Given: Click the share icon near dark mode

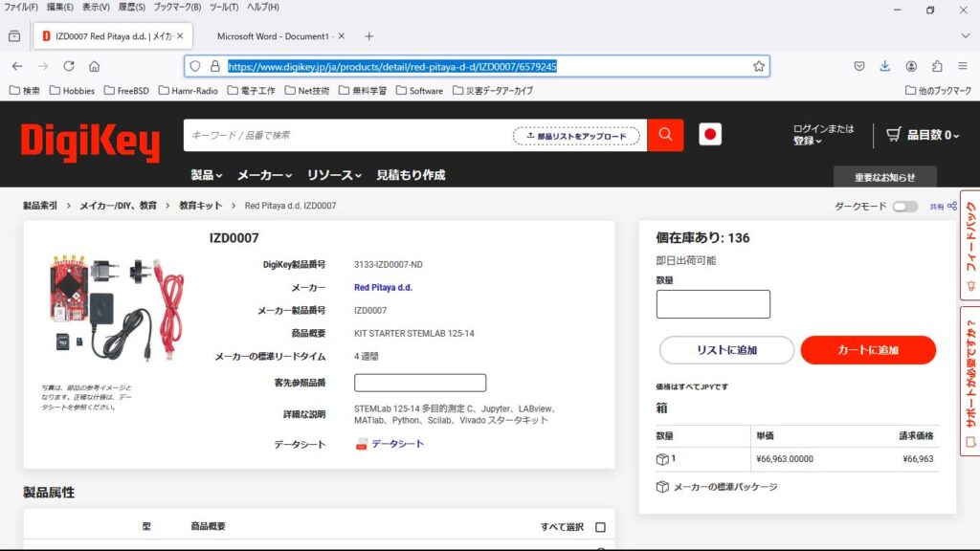Looking at the screenshot, I should coord(952,206).
